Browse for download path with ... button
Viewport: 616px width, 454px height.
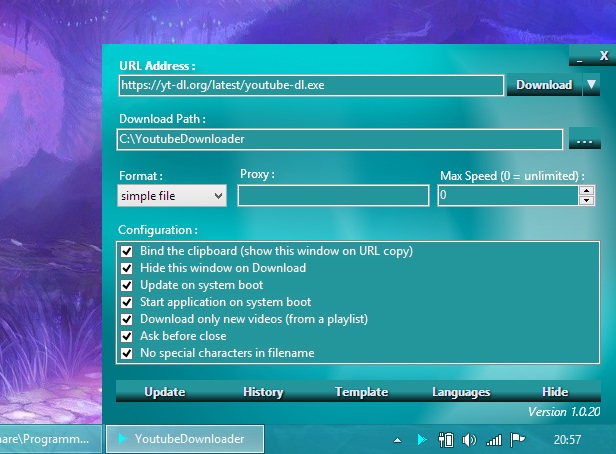pos(585,139)
